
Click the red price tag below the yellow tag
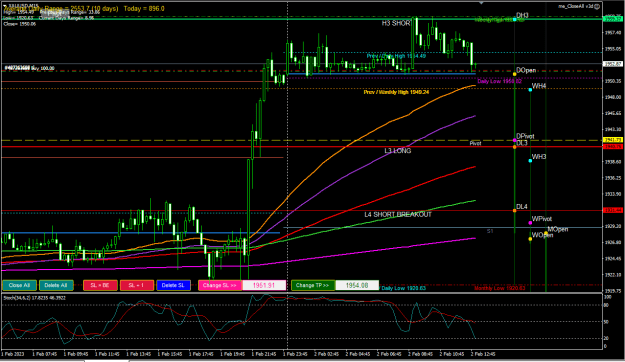613,147
